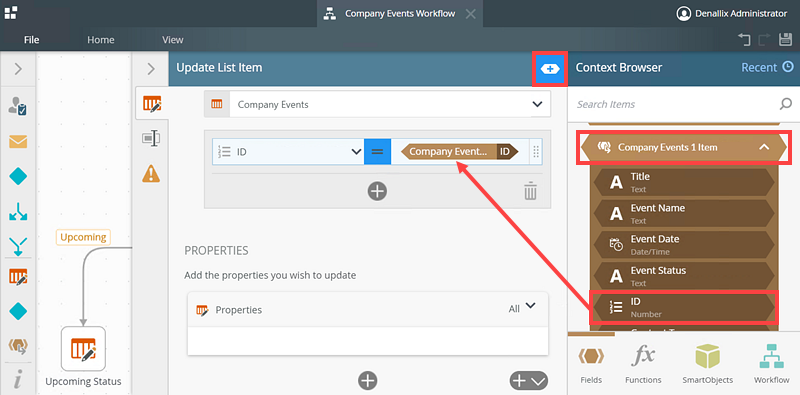Open the add options split button
Screen dimensions: 800x395
click(528, 381)
